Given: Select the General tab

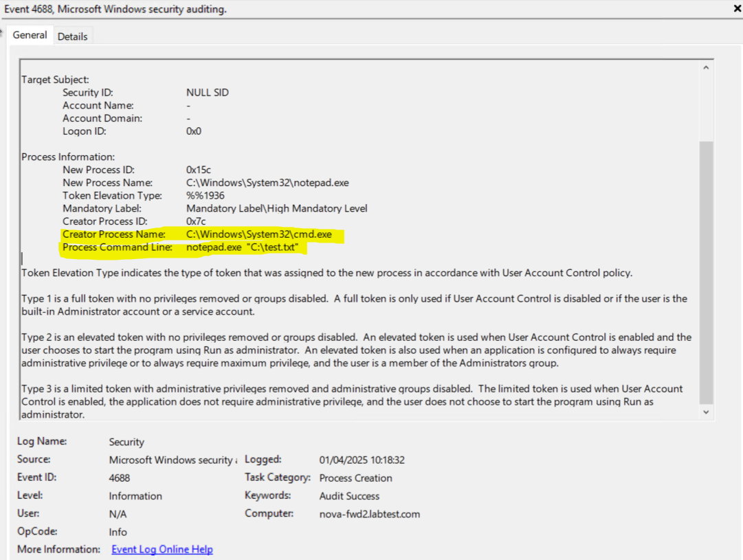Looking at the screenshot, I should [x=30, y=35].
